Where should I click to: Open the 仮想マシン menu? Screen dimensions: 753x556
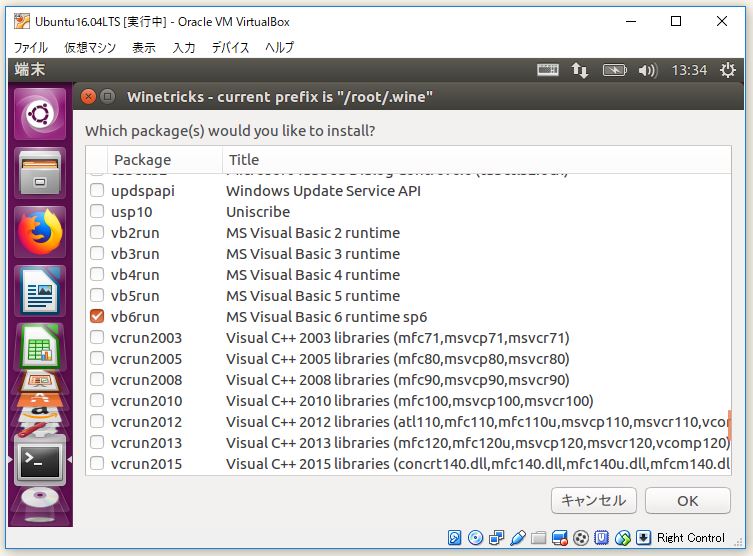90,48
